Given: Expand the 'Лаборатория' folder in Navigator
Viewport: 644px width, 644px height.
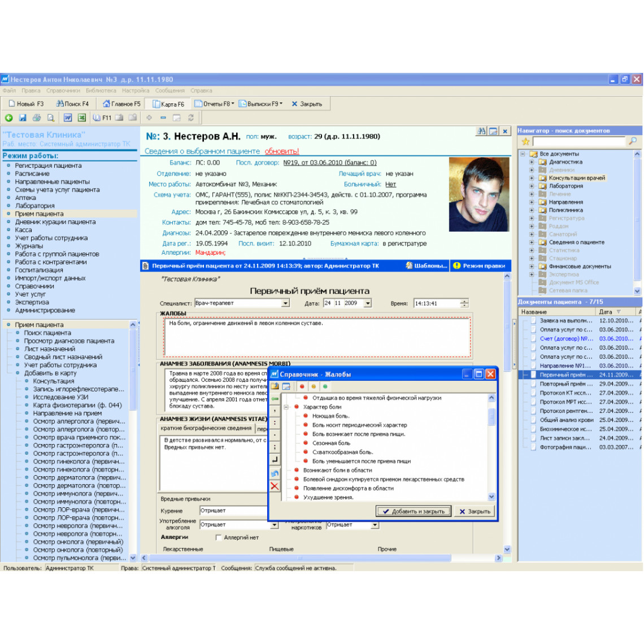Looking at the screenshot, I should pos(532,186).
